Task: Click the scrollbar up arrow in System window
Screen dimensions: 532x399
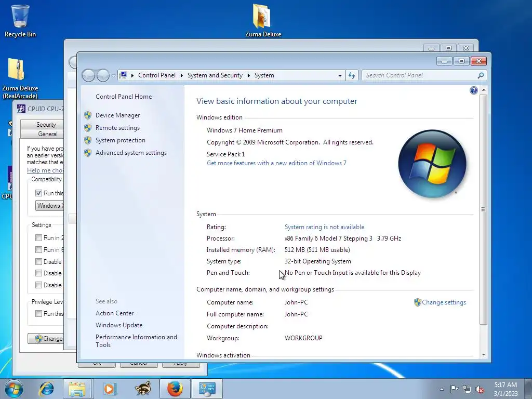Action: click(x=484, y=90)
